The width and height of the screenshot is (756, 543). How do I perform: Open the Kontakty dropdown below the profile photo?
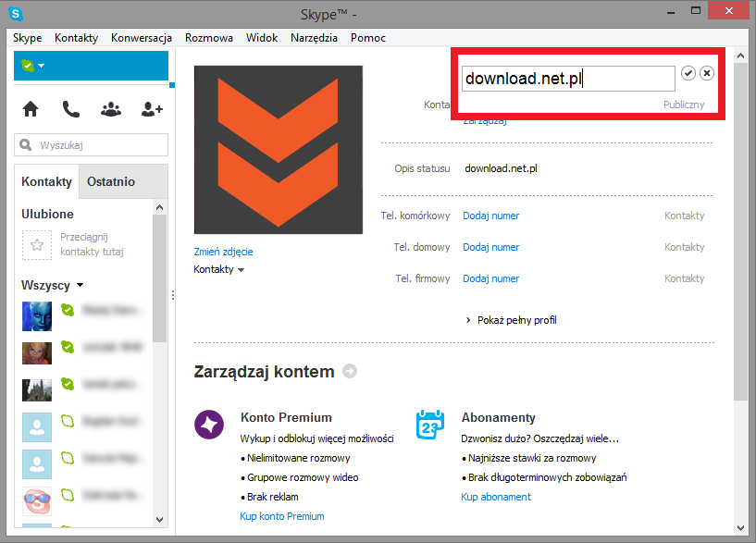coord(219,269)
